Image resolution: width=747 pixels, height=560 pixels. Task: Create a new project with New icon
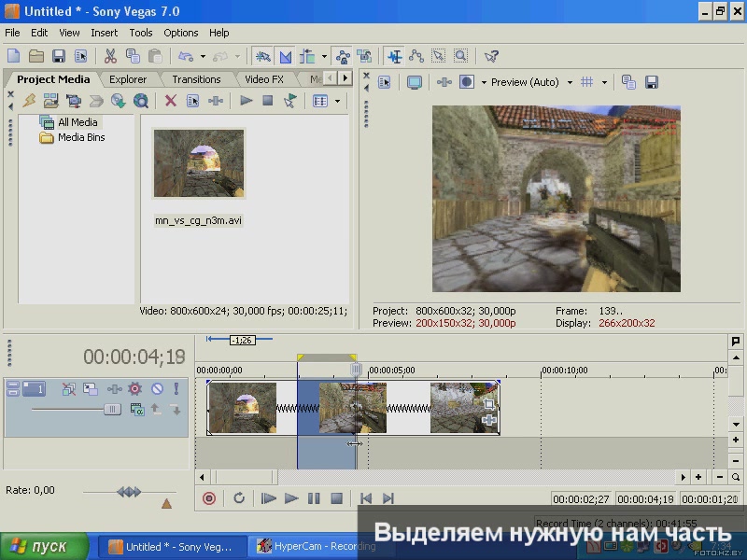point(14,56)
